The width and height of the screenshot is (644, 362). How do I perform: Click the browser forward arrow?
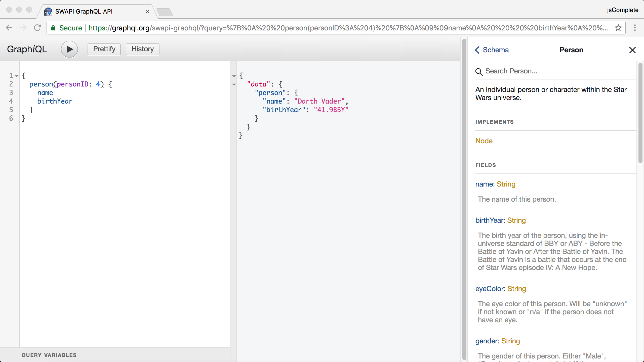[23, 28]
